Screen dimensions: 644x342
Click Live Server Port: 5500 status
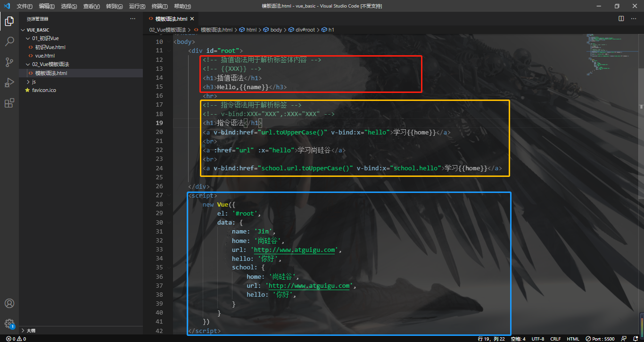pyautogui.click(x=600, y=339)
